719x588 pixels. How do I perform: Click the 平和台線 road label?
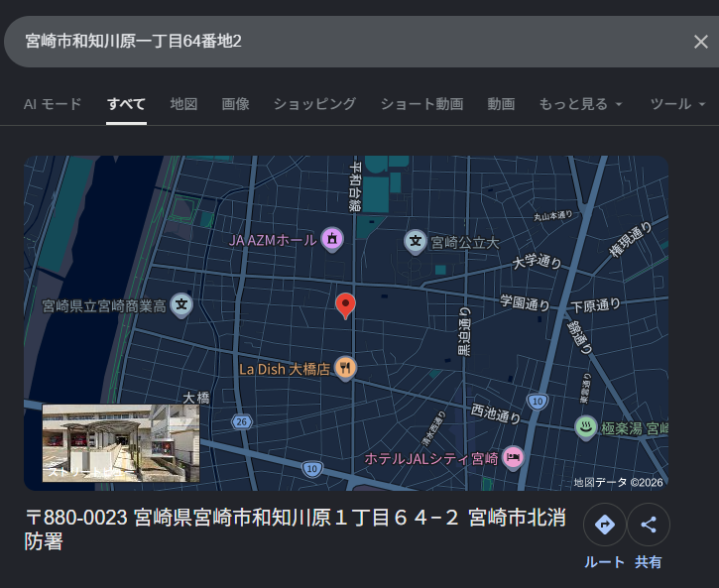click(x=355, y=186)
